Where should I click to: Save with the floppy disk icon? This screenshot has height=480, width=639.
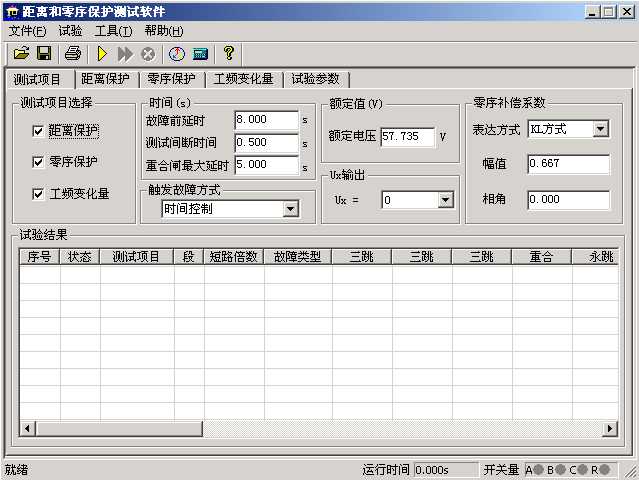coord(44,53)
